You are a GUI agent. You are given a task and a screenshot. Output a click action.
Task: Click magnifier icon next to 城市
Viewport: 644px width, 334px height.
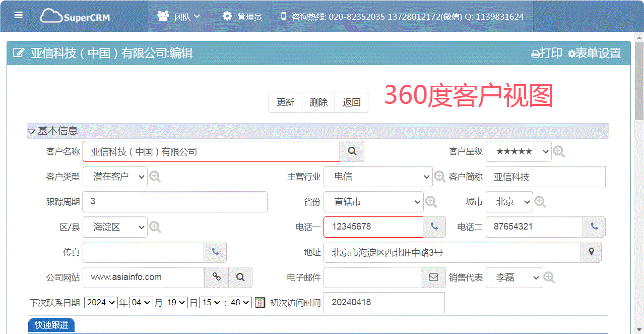click(540, 202)
